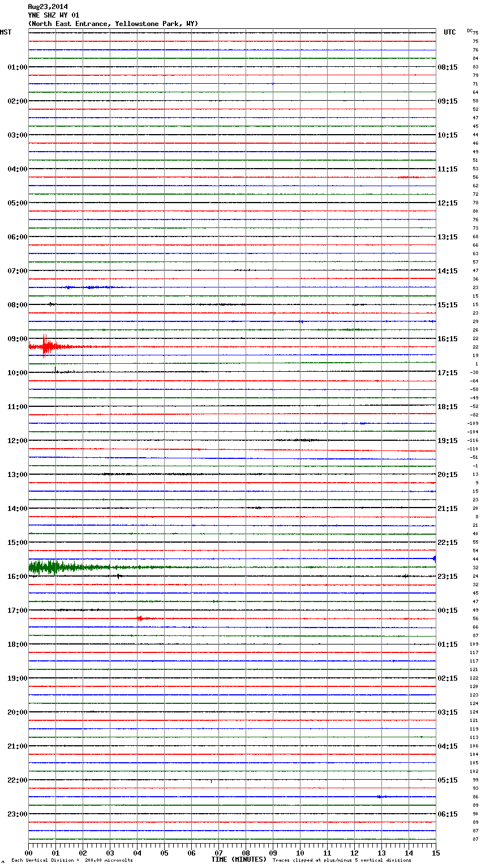
Task: Select the 22:15 UTC time label
Action: coord(448,543)
